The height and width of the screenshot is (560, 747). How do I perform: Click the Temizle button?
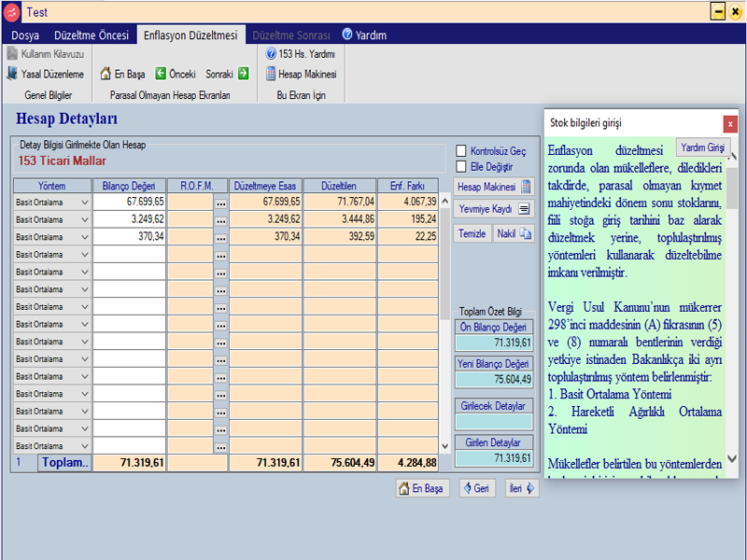(472, 233)
